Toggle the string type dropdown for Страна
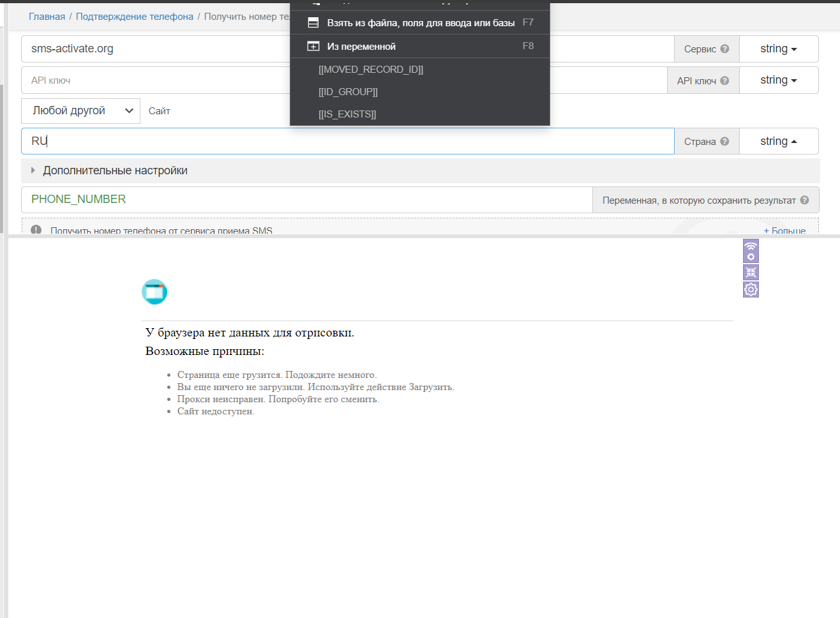Screen dimensions: 840x618 pyautogui.click(x=778, y=142)
